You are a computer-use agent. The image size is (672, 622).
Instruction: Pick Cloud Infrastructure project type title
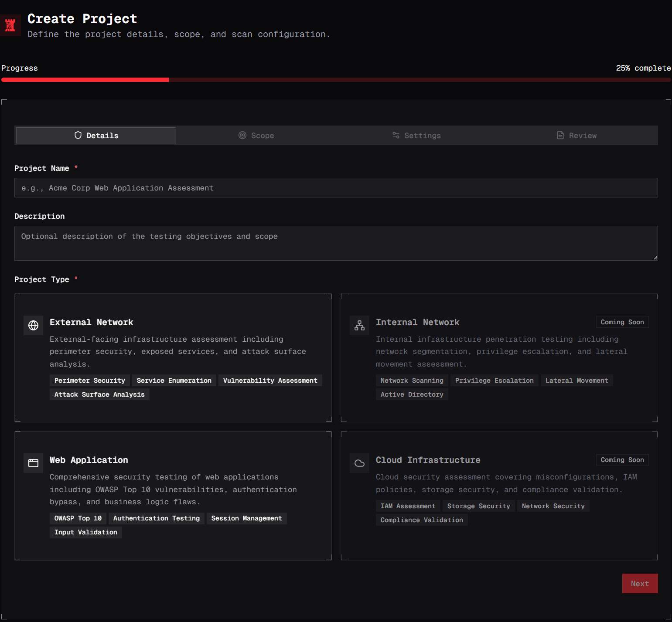coord(428,460)
